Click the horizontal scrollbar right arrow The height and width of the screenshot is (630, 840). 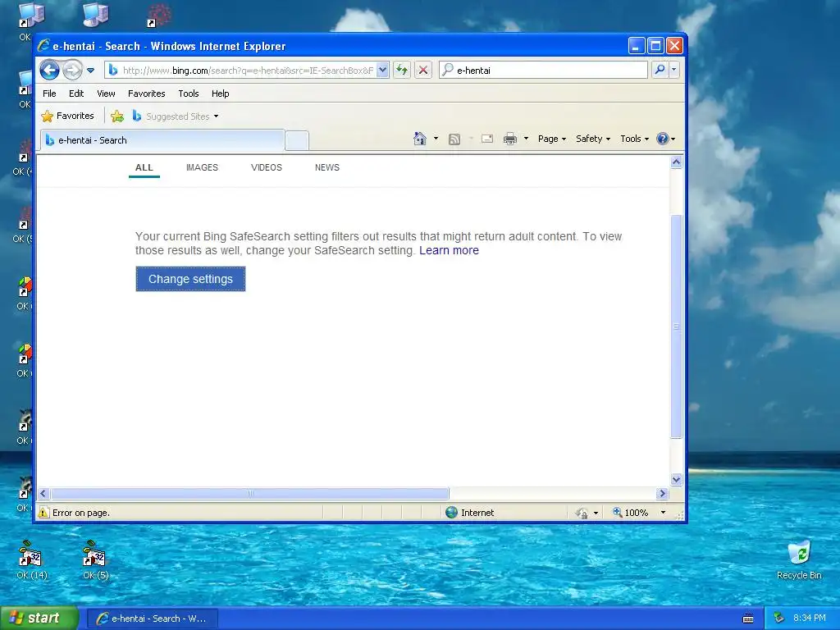(x=662, y=493)
